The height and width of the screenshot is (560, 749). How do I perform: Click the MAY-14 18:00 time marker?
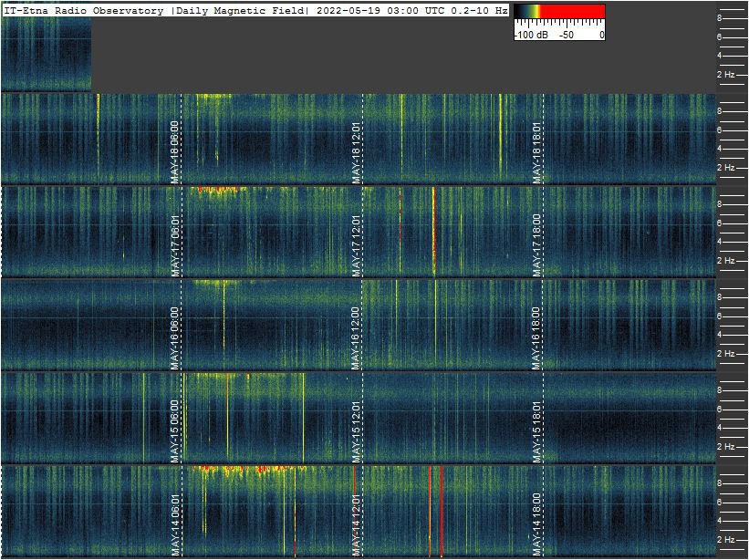click(537, 524)
